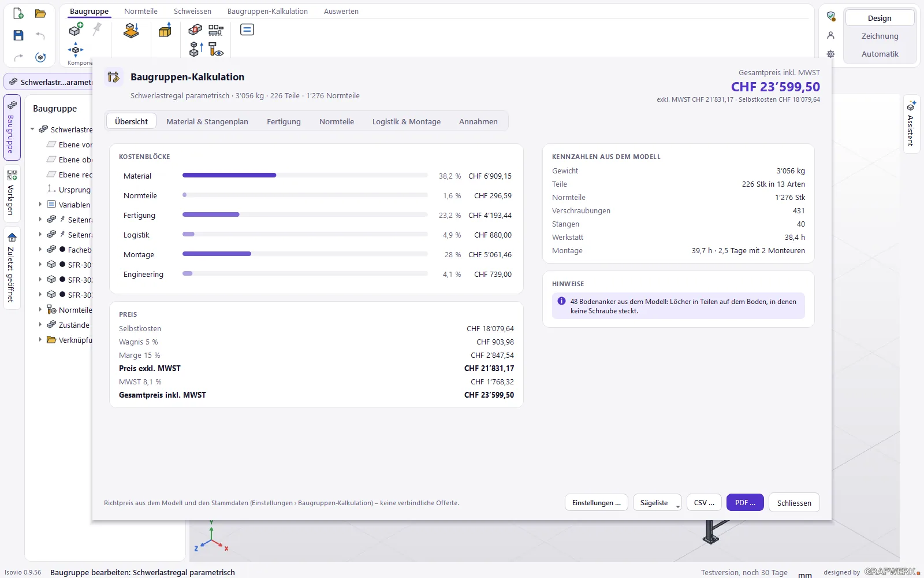Expand the Variablen tree node
This screenshot has height=578, width=924.
[40, 204]
